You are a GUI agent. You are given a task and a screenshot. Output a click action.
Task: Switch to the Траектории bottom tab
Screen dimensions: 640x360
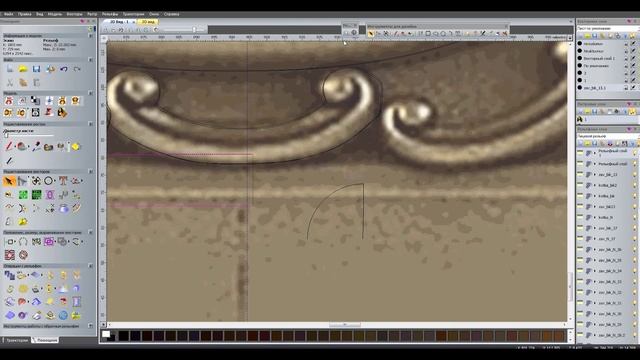(x=17, y=340)
